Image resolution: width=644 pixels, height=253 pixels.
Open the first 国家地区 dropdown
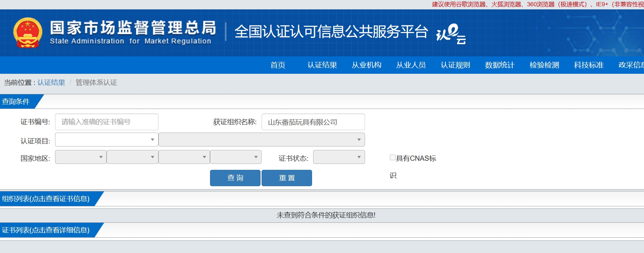click(81, 157)
